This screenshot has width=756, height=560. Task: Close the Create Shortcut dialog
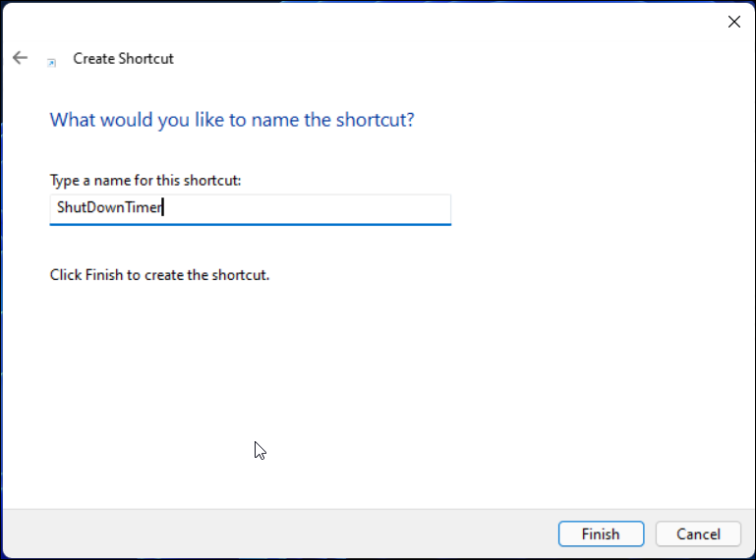tap(733, 22)
